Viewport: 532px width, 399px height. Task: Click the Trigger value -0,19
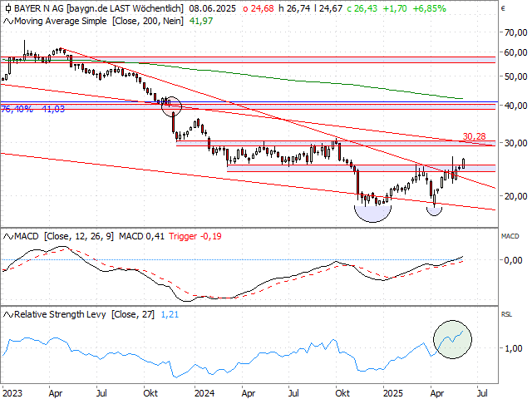click(x=210, y=236)
